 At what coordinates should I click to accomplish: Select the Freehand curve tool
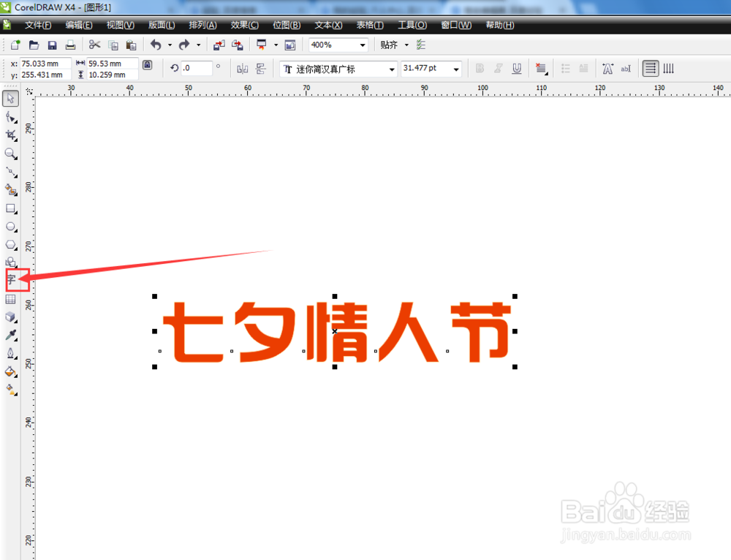(x=11, y=172)
